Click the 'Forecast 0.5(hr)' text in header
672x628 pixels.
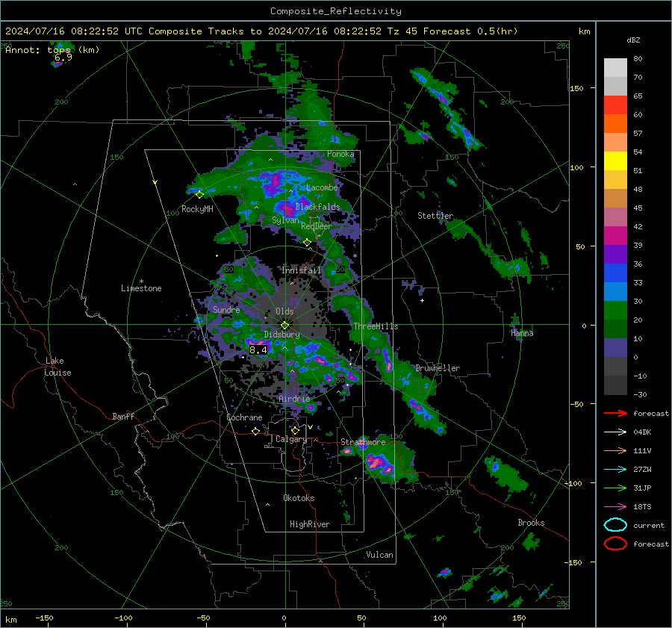(x=470, y=31)
